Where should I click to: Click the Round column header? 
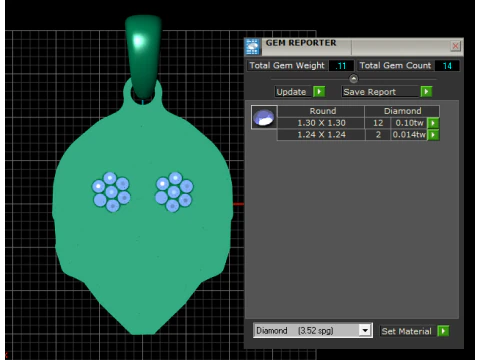[322, 111]
